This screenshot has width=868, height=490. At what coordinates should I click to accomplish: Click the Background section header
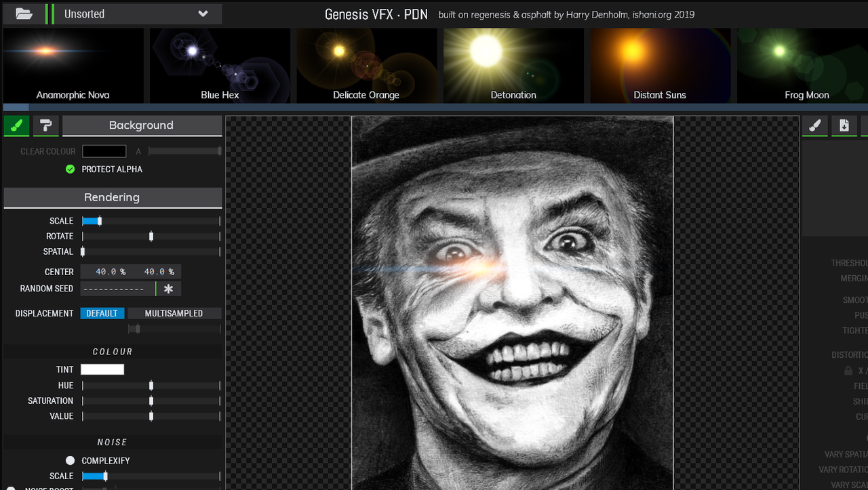[142, 125]
